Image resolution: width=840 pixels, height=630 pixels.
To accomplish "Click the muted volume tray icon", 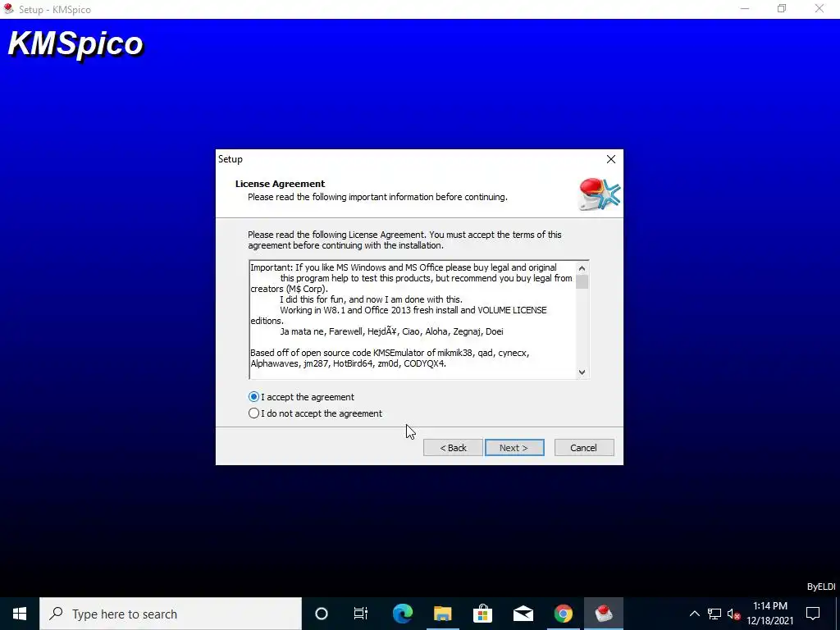I will point(734,614).
